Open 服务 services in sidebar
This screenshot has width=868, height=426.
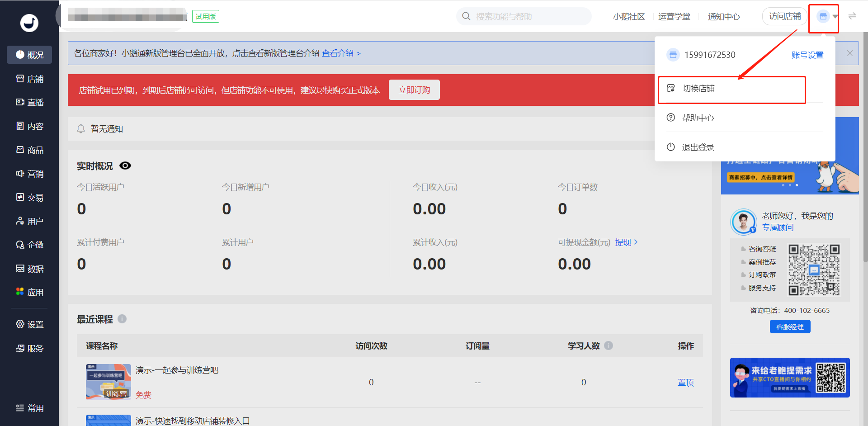click(x=29, y=348)
